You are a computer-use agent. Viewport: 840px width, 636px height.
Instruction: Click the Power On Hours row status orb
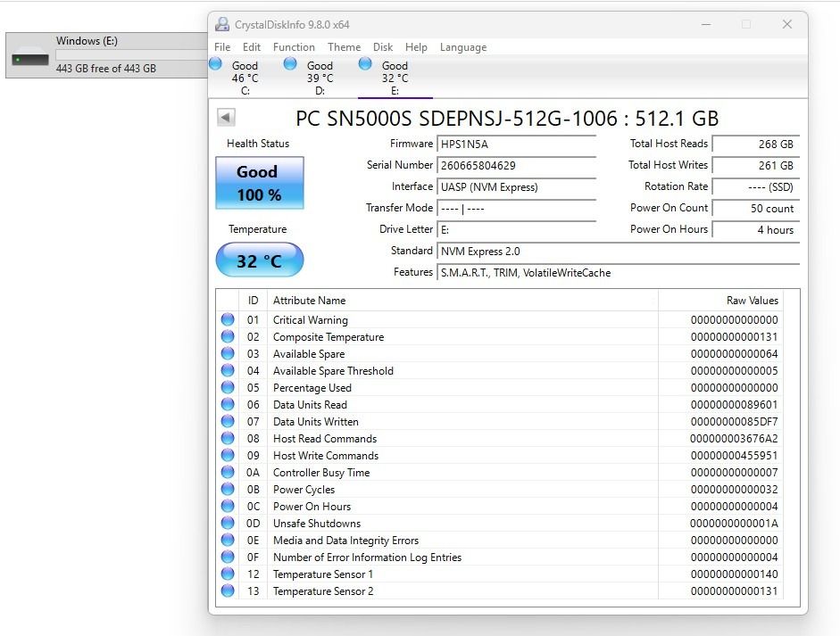coord(228,506)
